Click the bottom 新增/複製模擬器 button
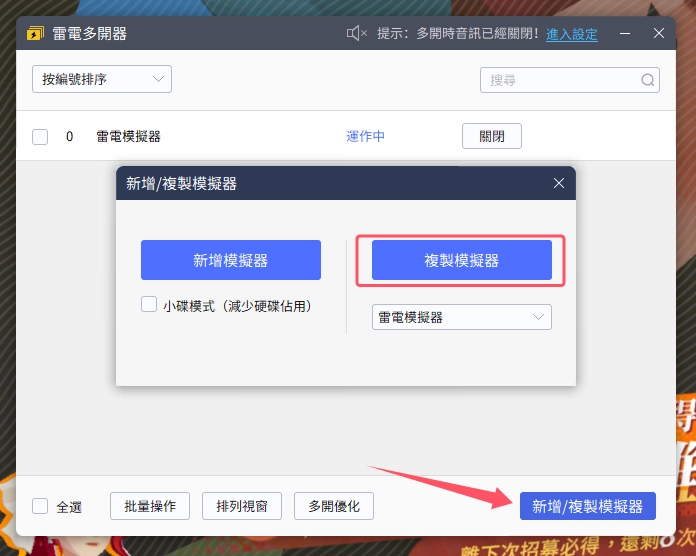The width and height of the screenshot is (696, 556). point(588,506)
